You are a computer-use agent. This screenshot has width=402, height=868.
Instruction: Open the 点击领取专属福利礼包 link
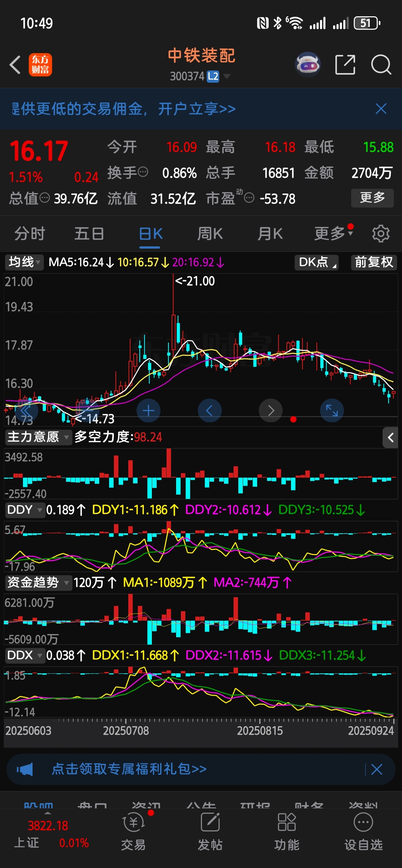click(x=129, y=769)
